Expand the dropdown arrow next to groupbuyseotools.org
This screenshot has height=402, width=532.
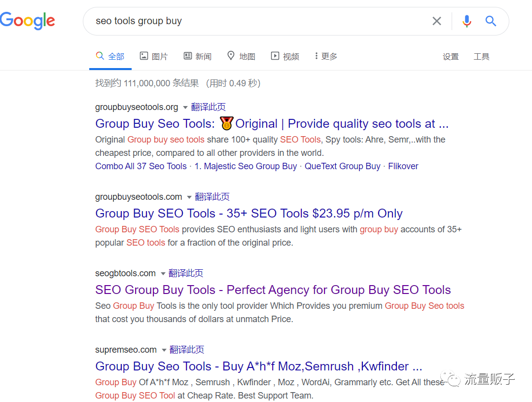[x=185, y=107]
